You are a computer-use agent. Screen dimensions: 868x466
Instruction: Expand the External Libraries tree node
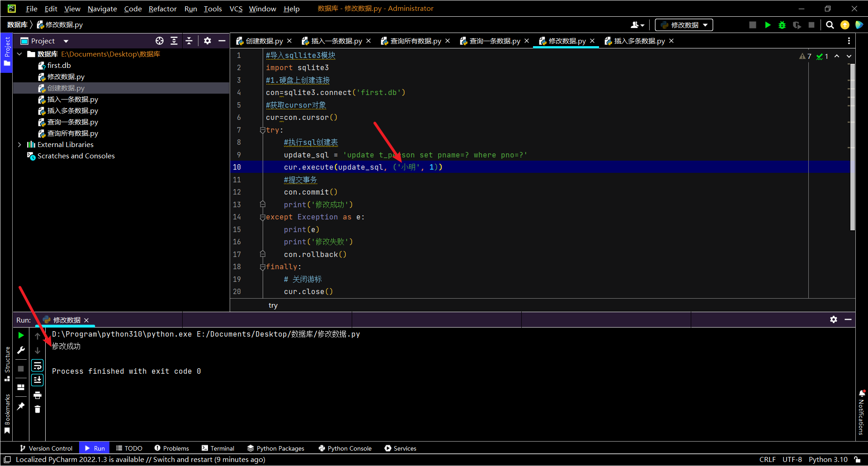click(19, 144)
